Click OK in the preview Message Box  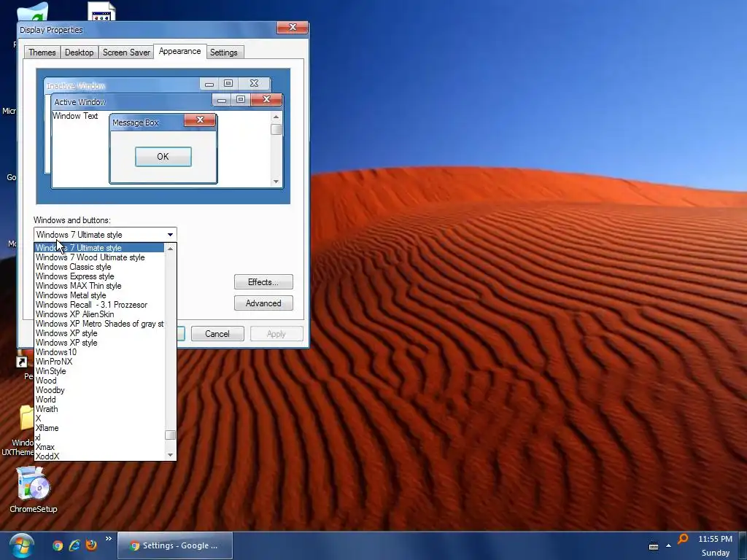tap(163, 157)
